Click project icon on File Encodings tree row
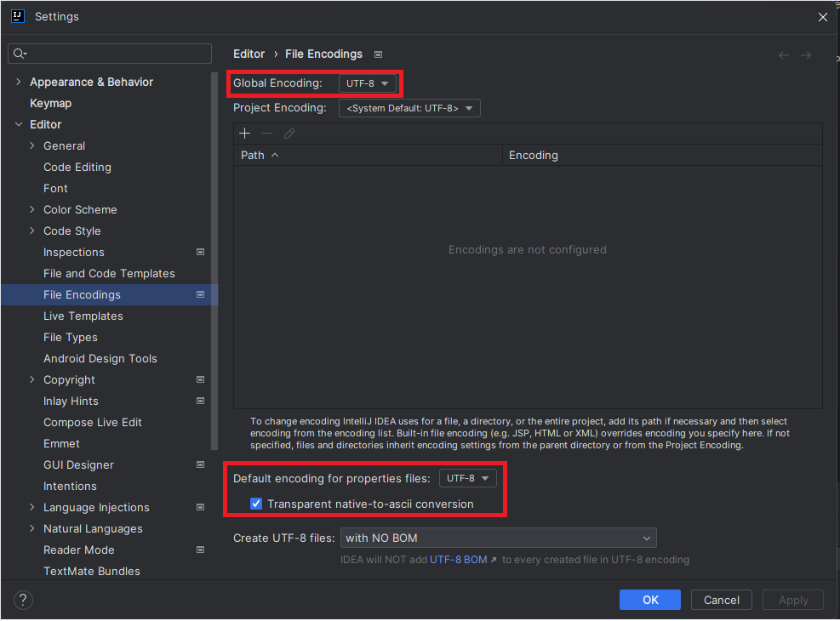The image size is (840, 621). pos(200,294)
